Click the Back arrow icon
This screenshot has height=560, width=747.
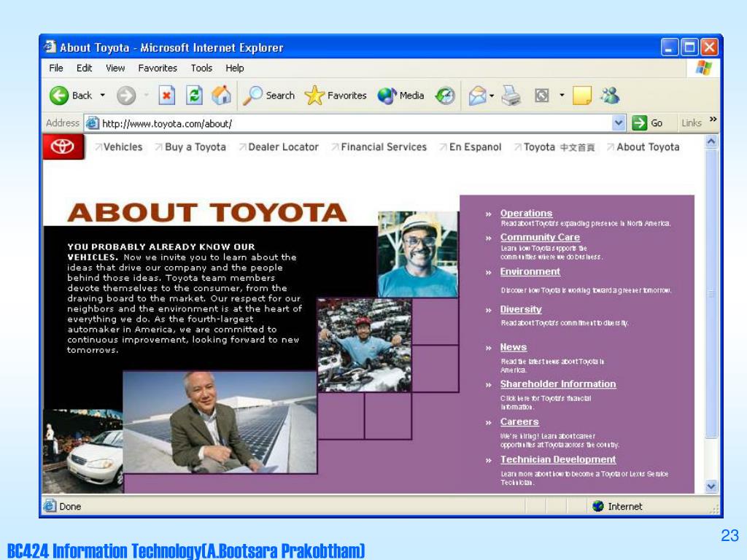59,96
